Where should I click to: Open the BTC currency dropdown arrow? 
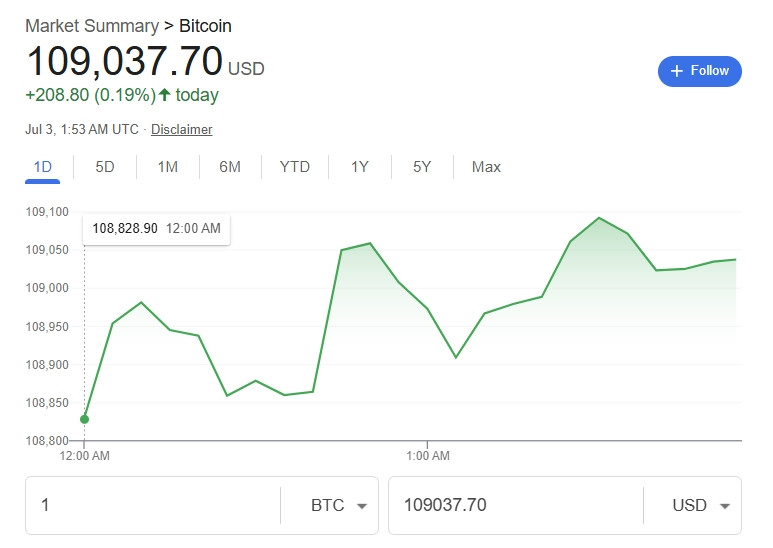click(362, 506)
